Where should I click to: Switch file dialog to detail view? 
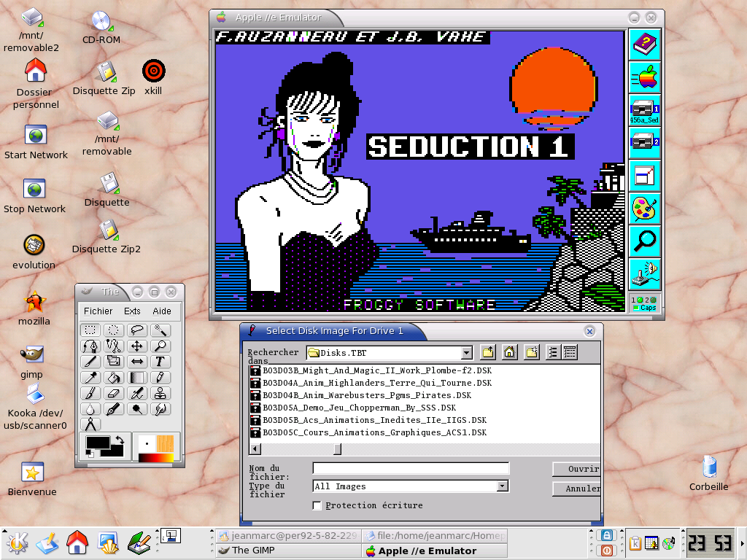570,352
